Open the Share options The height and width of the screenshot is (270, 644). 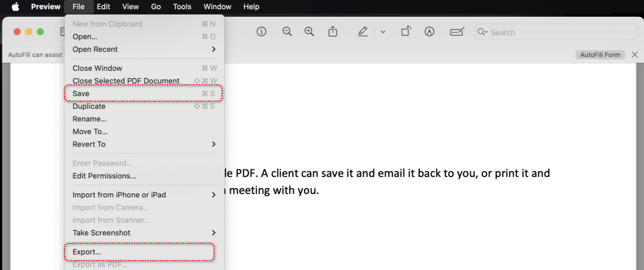tap(333, 31)
